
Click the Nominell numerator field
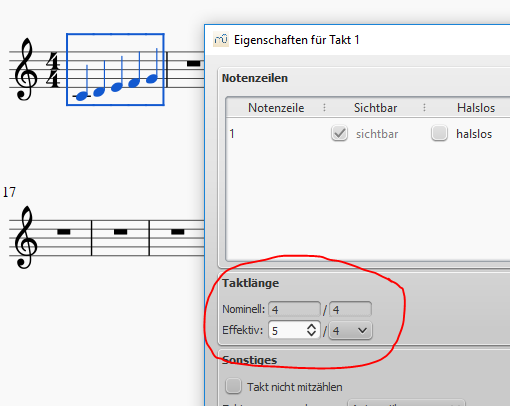tap(294, 309)
